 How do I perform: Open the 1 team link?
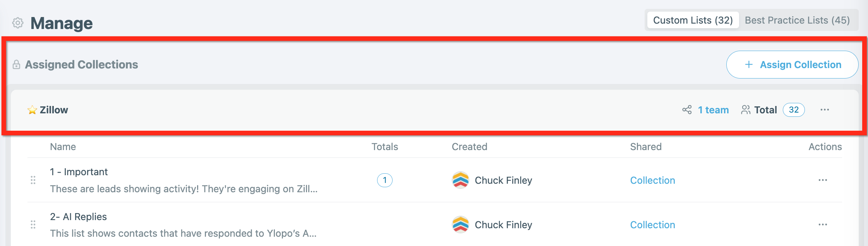[x=713, y=110]
